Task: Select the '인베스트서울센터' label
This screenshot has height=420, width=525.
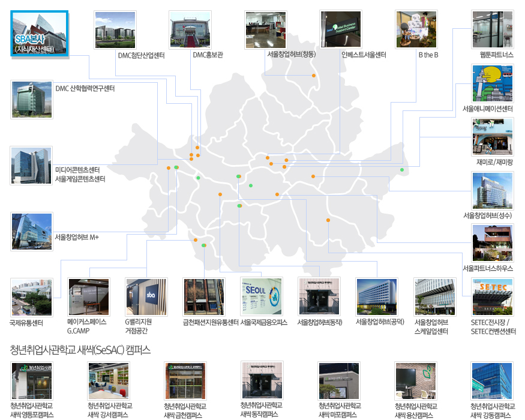Action: pyautogui.click(x=364, y=55)
